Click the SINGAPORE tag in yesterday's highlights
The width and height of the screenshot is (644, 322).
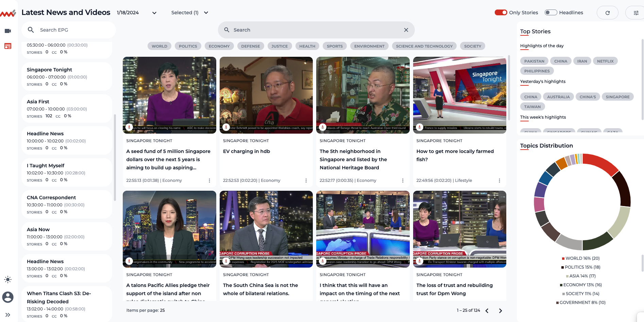click(x=617, y=97)
